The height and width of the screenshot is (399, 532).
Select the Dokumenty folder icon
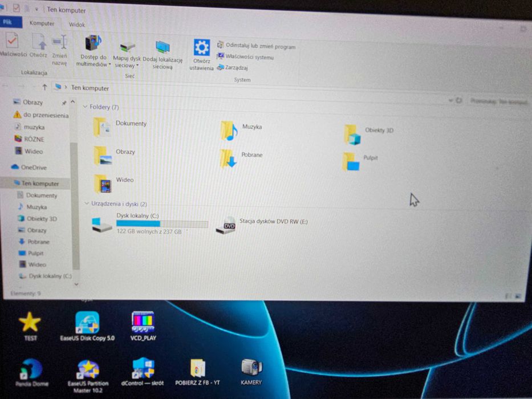(102, 127)
